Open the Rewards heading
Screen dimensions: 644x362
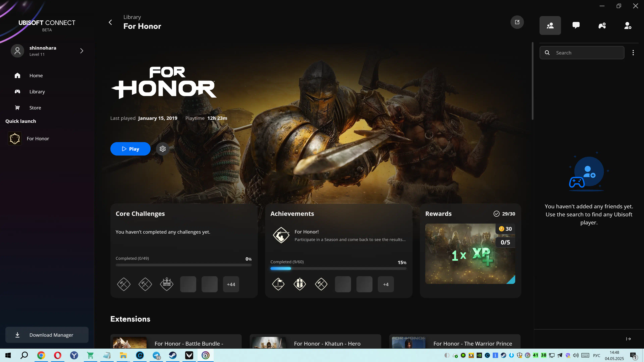pos(438,214)
